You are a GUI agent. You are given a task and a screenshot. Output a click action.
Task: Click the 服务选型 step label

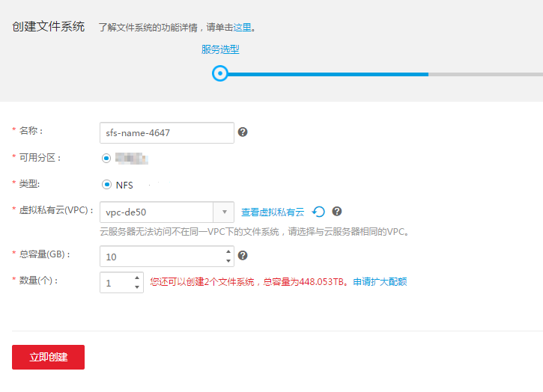pyautogui.click(x=220, y=49)
